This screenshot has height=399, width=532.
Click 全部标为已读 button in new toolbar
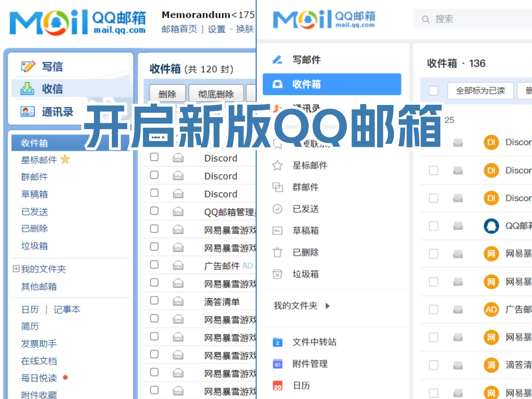pos(480,91)
